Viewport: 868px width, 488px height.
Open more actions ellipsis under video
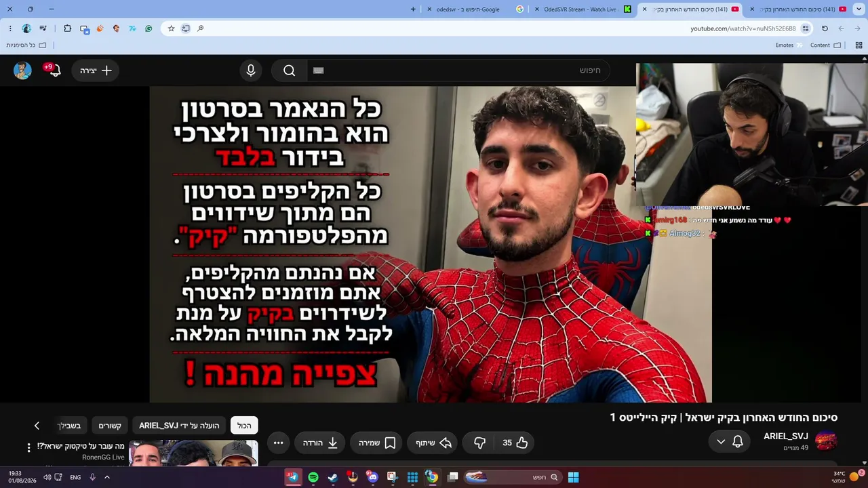tap(279, 443)
